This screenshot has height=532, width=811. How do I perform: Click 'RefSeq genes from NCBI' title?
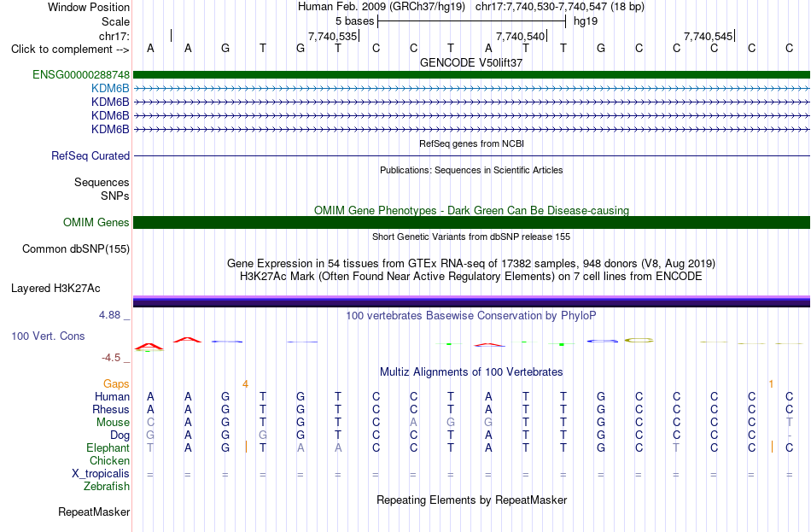point(471,143)
